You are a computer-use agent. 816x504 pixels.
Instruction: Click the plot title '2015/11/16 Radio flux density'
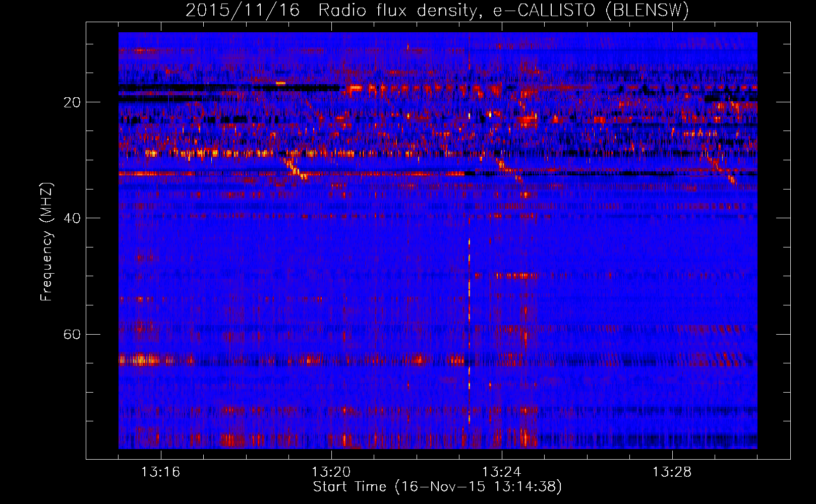(x=437, y=10)
